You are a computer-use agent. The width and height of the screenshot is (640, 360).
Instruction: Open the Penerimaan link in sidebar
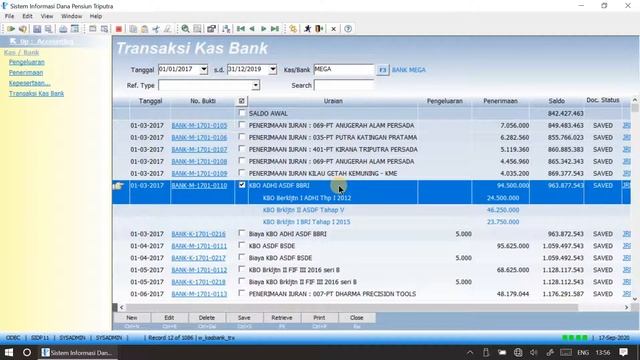[26, 73]
